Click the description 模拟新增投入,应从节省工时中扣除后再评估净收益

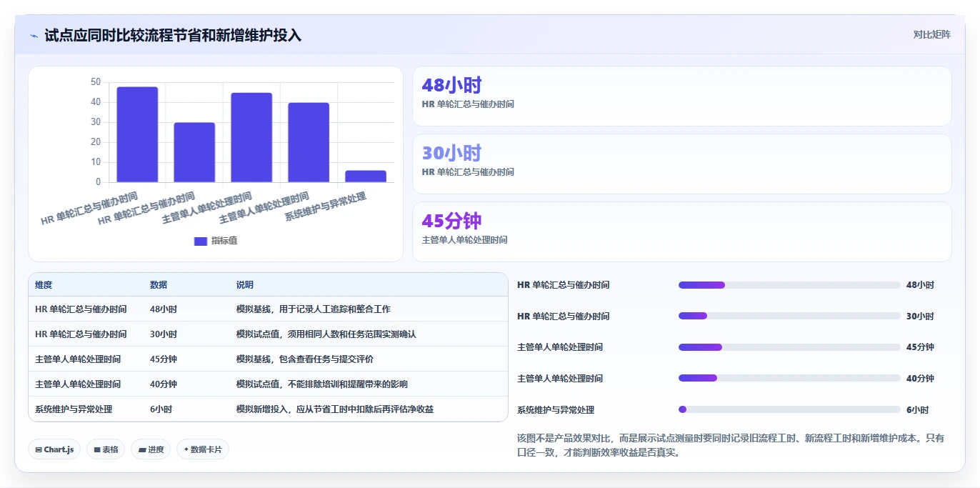pos(335,409)
